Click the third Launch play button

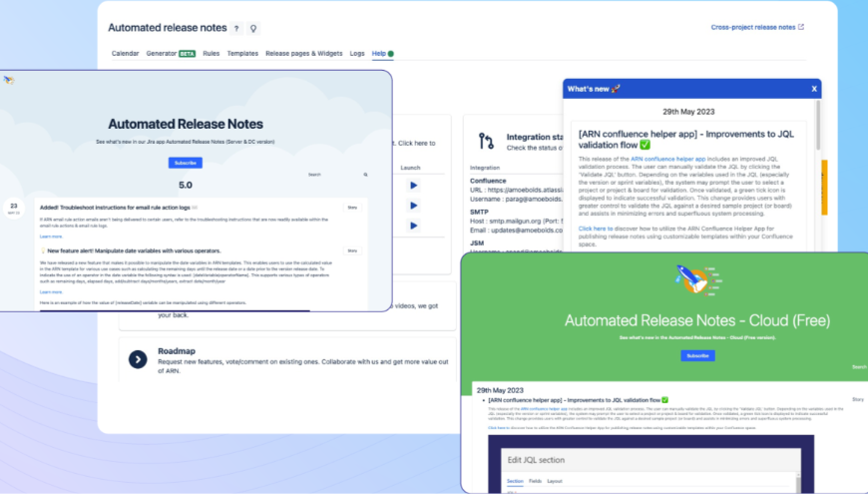(413, 226)
